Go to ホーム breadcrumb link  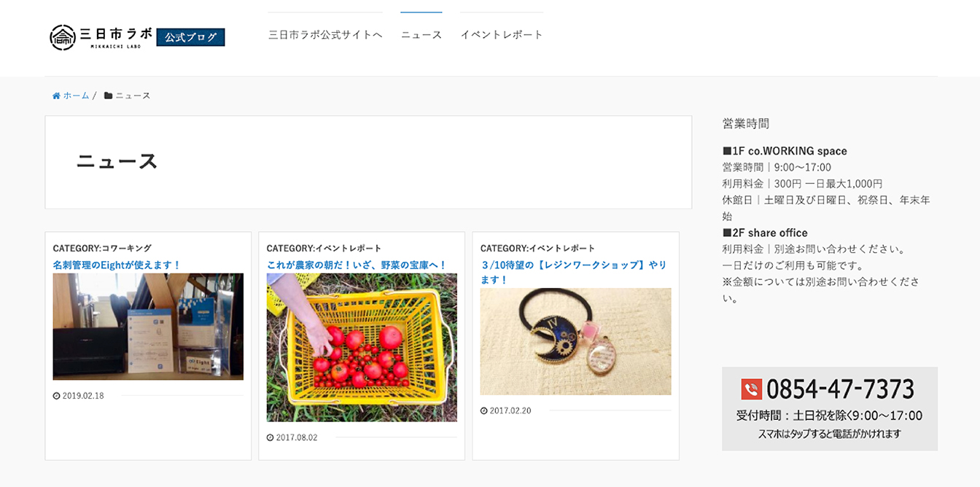coord(76,96)
